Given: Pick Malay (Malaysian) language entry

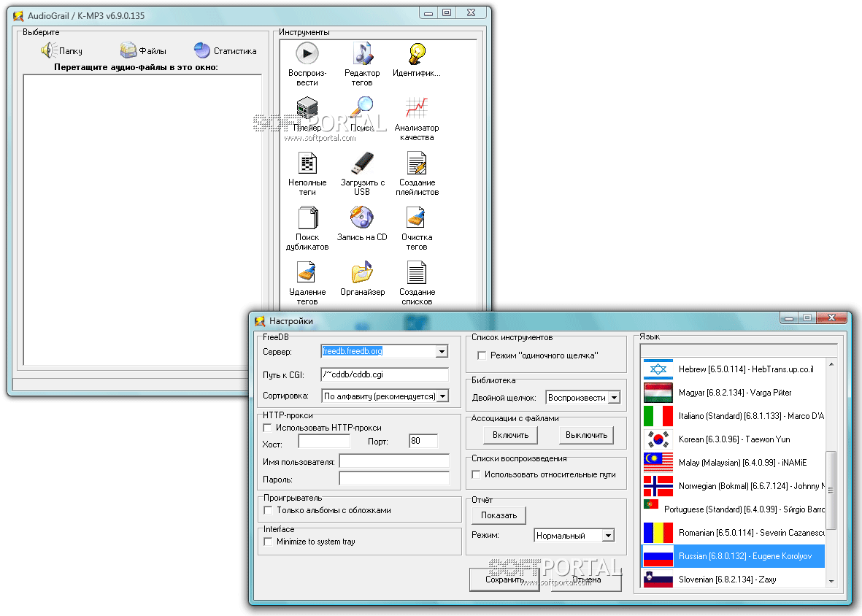Looking at the screenshot, I should point(734,463).
